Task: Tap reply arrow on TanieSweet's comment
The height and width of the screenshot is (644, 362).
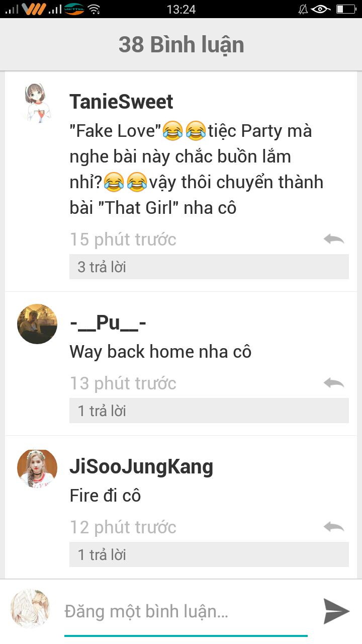Action: (x=334, y=239)
